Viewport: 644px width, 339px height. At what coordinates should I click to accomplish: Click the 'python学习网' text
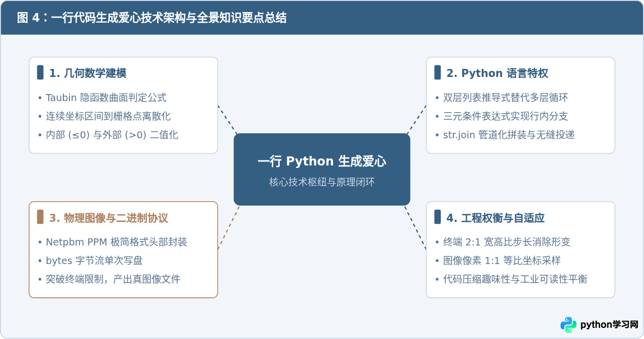609,325
